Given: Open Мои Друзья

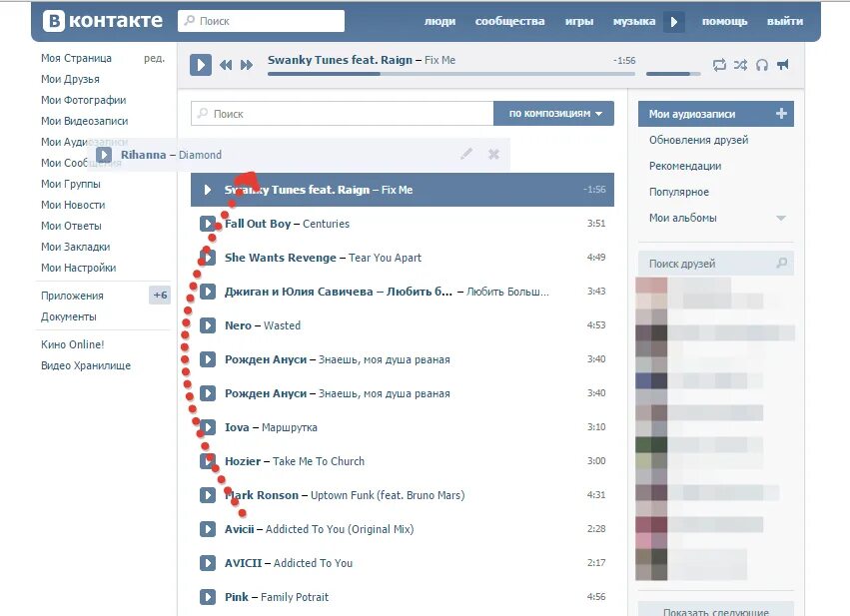Looking at the screenshot, I should click(x=71, y=79).
